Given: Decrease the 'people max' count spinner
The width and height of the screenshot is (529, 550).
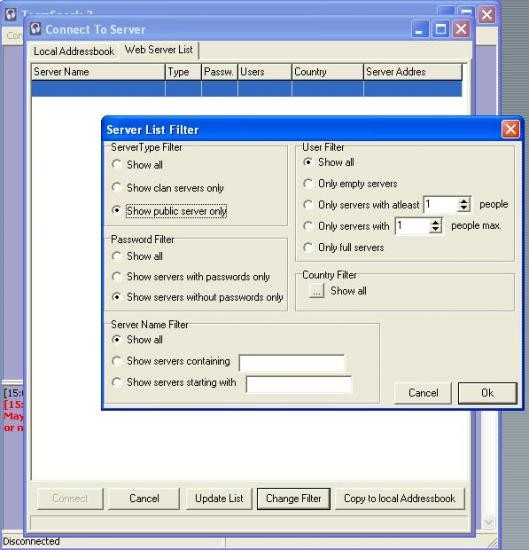Looking at the screenshot, I should click(435, 229).
